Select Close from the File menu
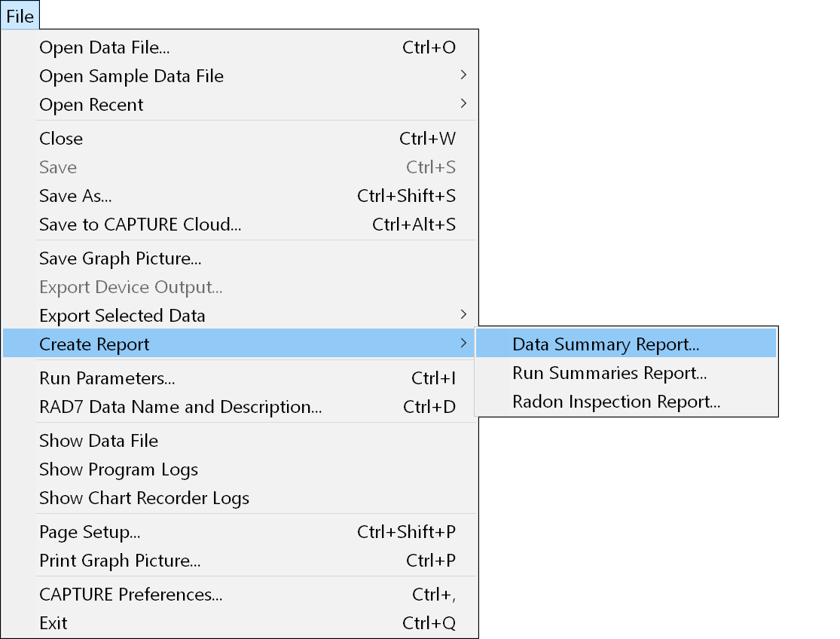This screenshot has width=840, height=639. (61, 139)
